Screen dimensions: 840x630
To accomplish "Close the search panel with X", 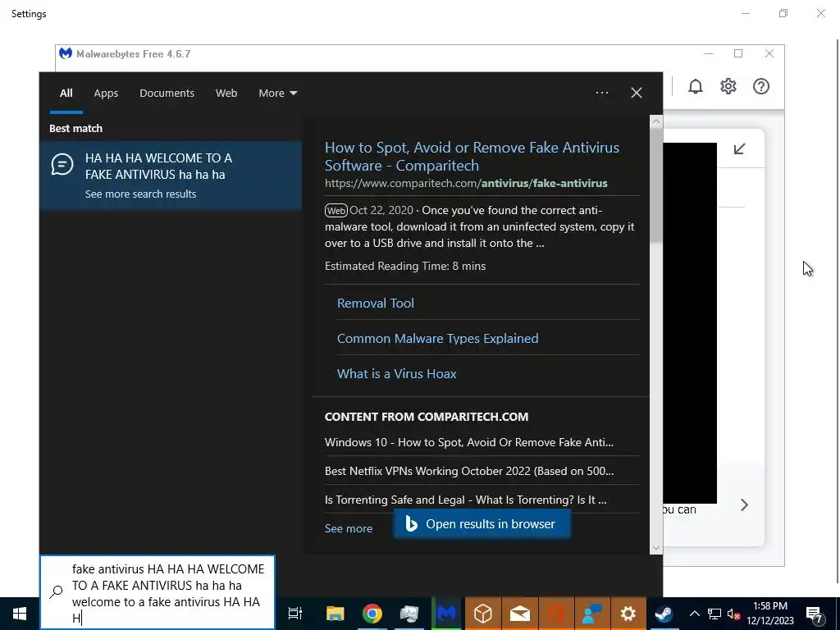I will pyautogui.click(x=636, y=93).
